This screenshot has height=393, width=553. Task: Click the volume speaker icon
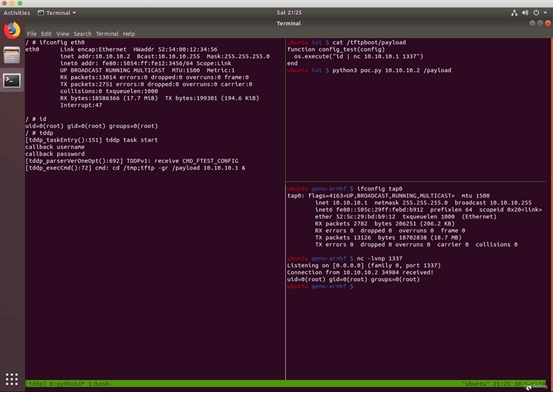tap(525, 13)
